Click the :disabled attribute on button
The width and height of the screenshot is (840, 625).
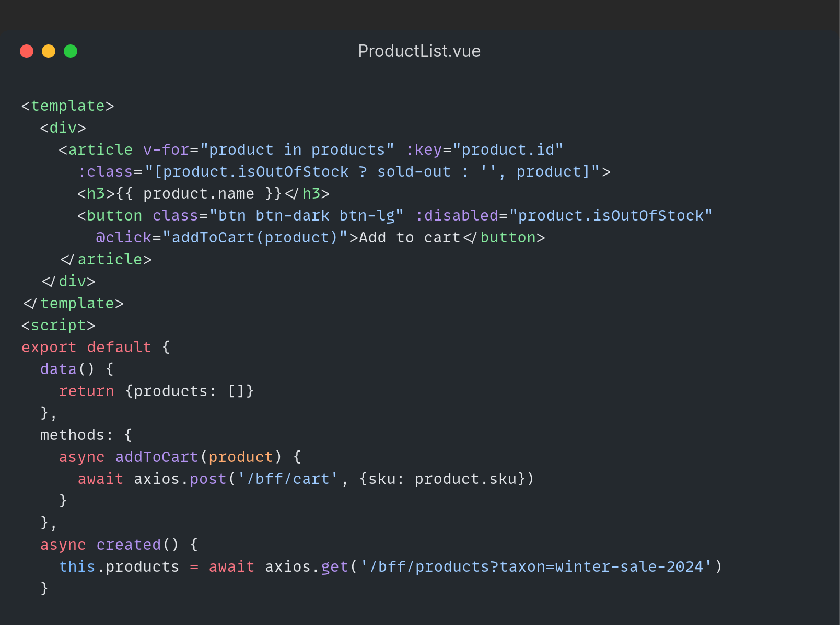click(457, 216)
